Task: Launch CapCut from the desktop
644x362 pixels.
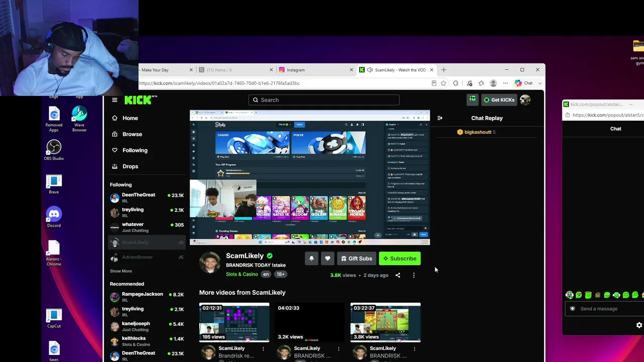Action: pos(54,318)
